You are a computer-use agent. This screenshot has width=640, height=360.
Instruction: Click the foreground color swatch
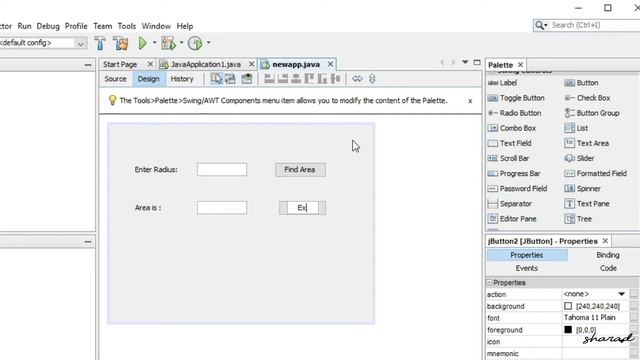click(568, 329)
